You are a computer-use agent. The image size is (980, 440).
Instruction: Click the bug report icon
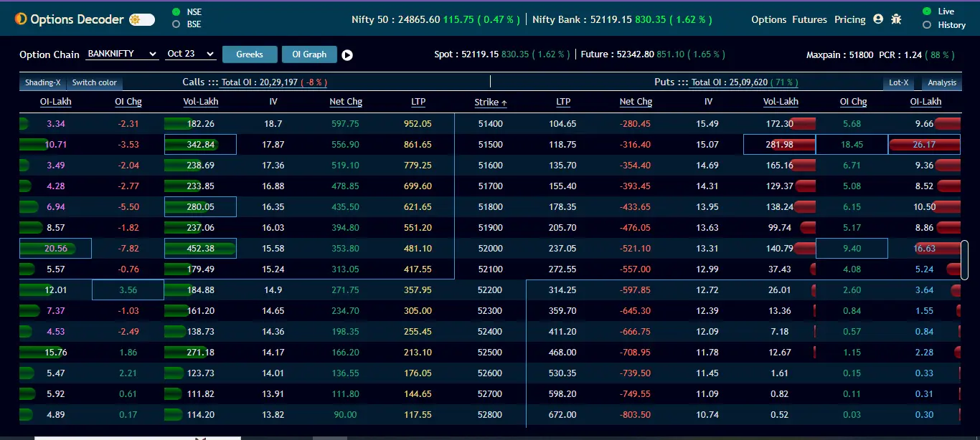point(896,19)
